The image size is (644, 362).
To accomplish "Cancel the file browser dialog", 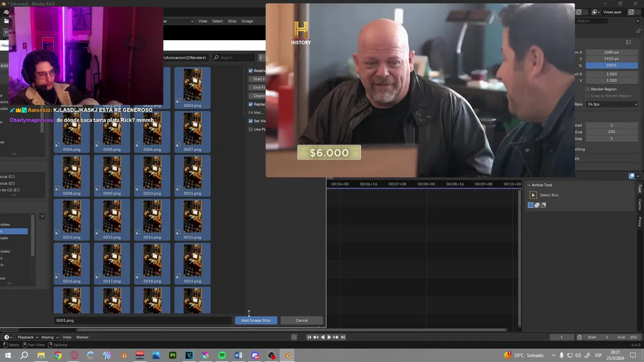I will click(x=301, y=320).
